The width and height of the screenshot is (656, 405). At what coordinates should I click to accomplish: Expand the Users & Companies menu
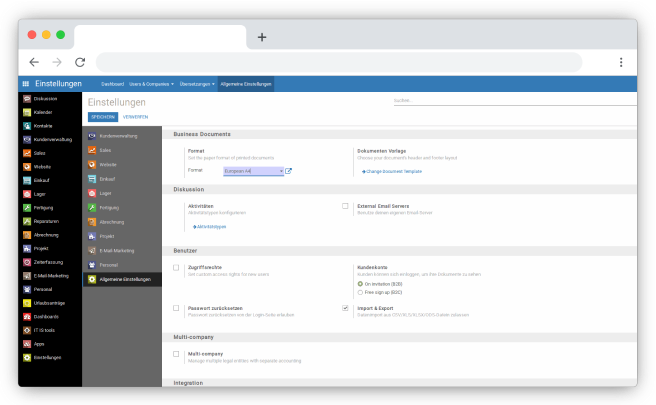click(x=151, y=84)
